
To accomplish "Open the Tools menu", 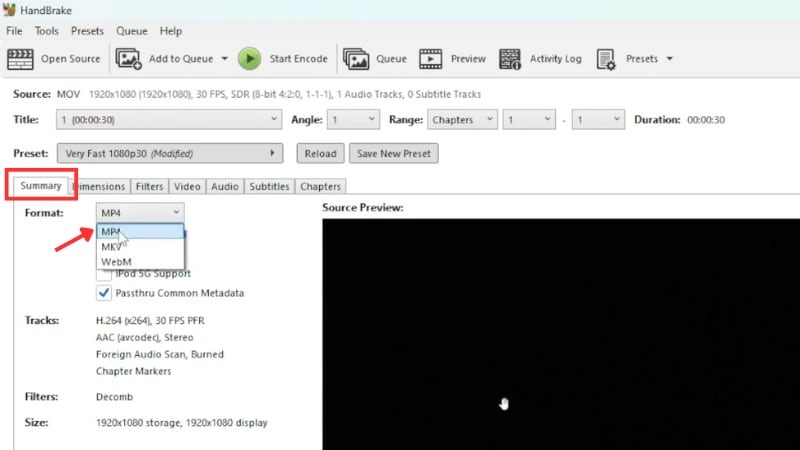I will (46, 31).
